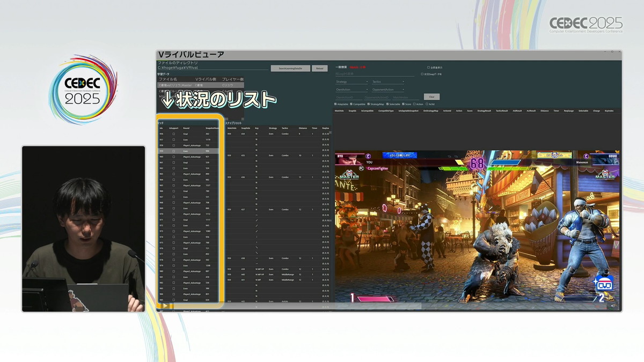This screenshot has width=644, height=362.
Task: Click the Clear button in search panel
Action: click(x=432, y=97)
